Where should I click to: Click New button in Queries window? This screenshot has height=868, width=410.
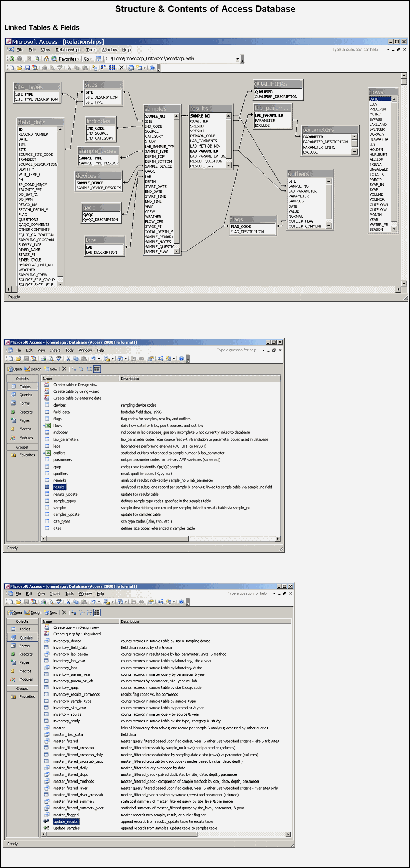(51, 612)
